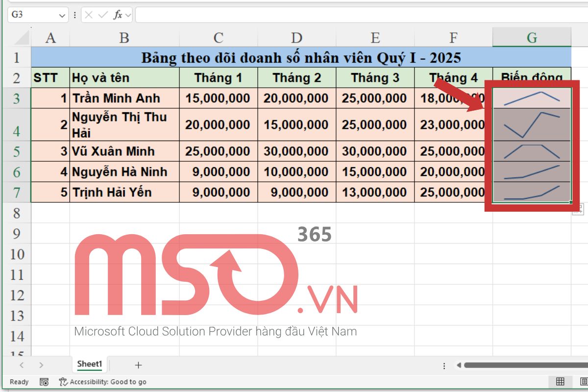The width and height of the screenshot is (588, 392).
Task: Click the three-dot handle before horizontal scrollbar
Action: [x=444, y=366]
